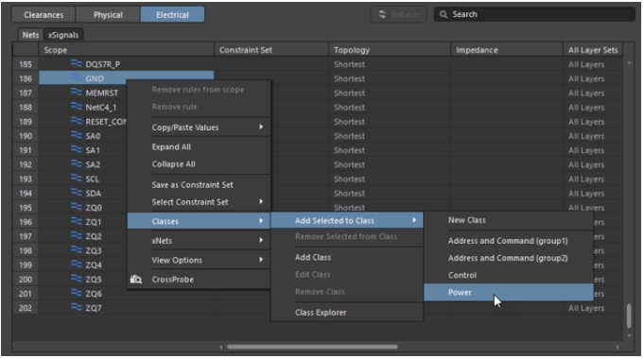Click the net icon beside DQS7R_P

[77, 63]
